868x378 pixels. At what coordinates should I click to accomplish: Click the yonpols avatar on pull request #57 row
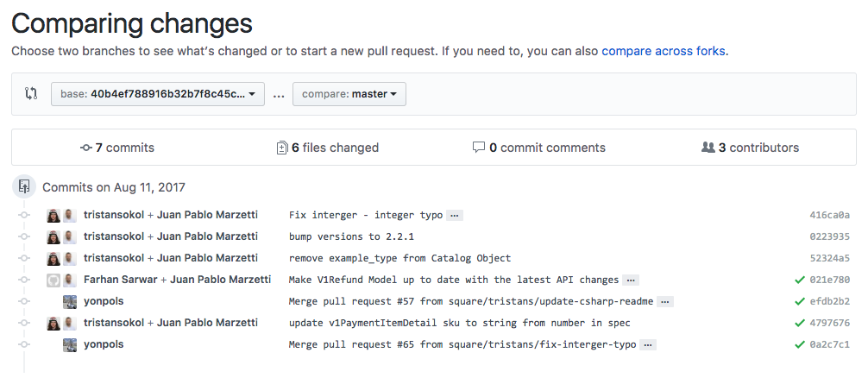(x=70, y=301)
